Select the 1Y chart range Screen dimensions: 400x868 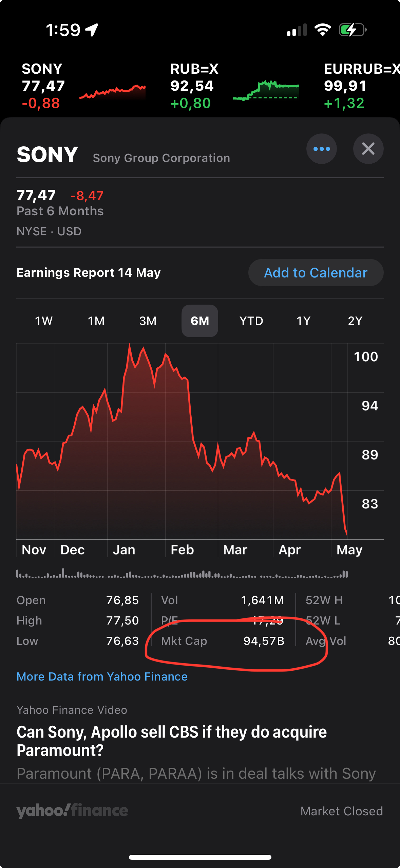pyautogui.click(x=303, y=321)
